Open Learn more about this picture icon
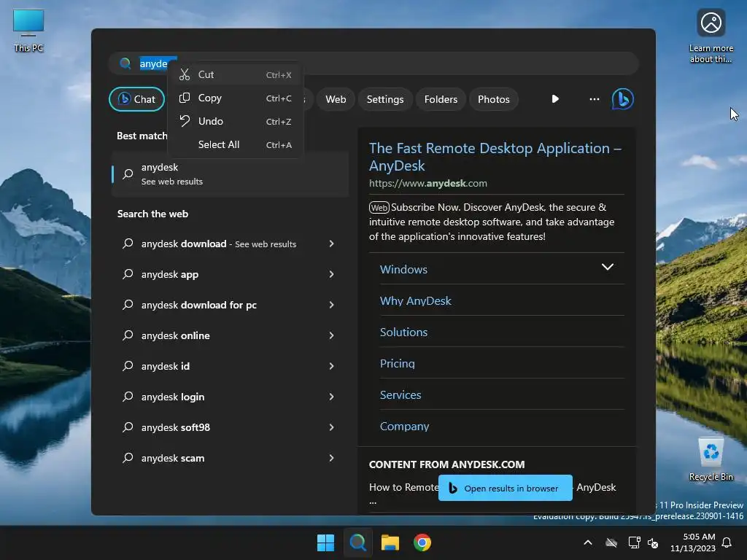This screenshot has height=560, width=747. (x=711, y=36)
